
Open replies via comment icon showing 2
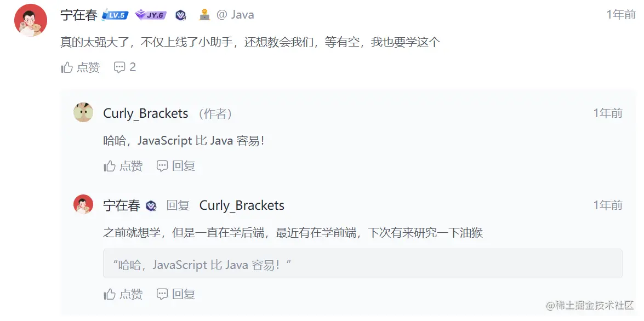point(125,67)
